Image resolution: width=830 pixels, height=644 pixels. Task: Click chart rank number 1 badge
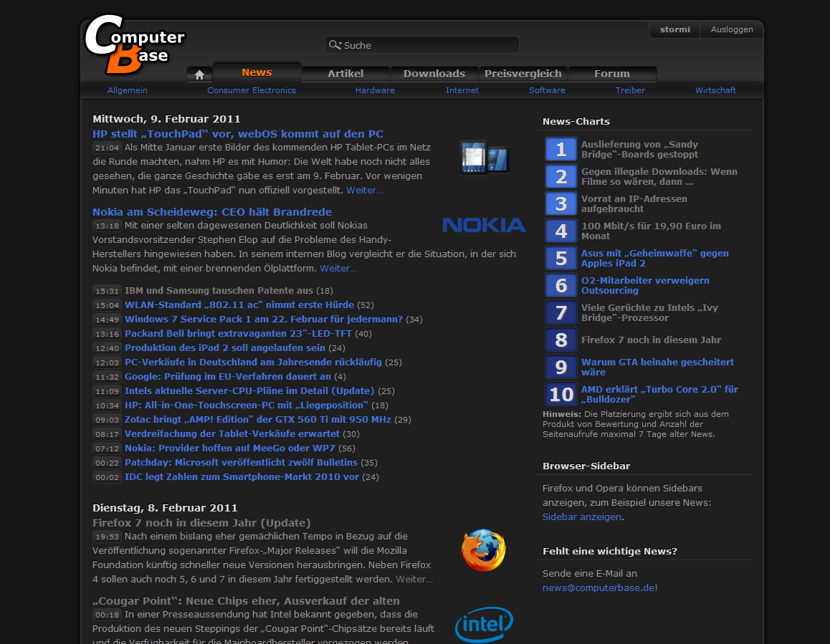click(561, 149)
